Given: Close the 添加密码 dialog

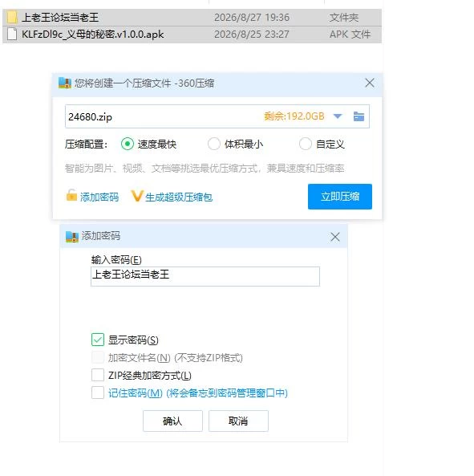Looking at the screenshot, I should pyautogui.click(x=335, y=237).
